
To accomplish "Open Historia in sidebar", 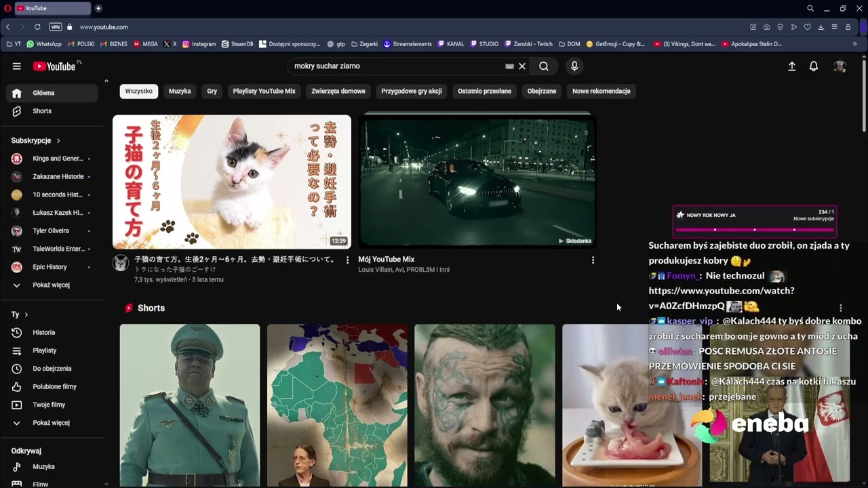I will (52, 333).
